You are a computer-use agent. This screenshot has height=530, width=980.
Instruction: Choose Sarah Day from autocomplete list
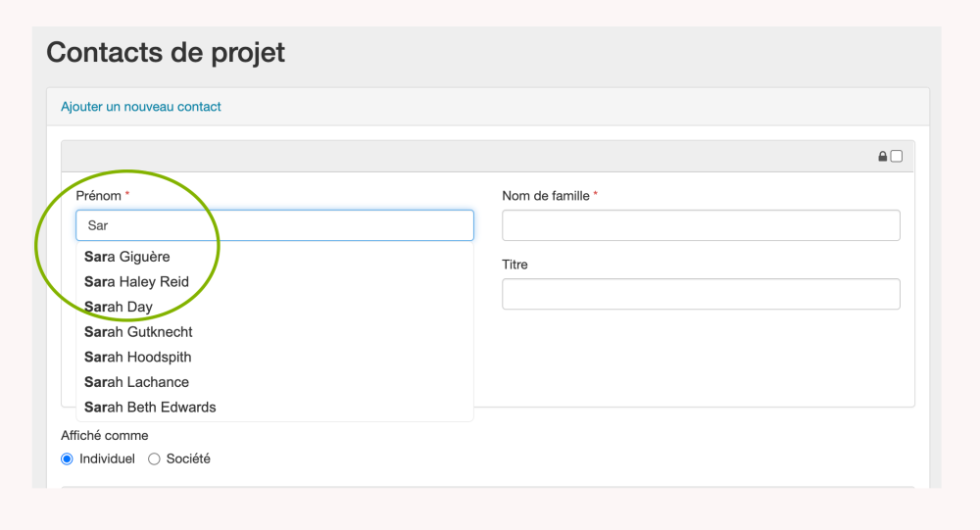tap(119, 307)
